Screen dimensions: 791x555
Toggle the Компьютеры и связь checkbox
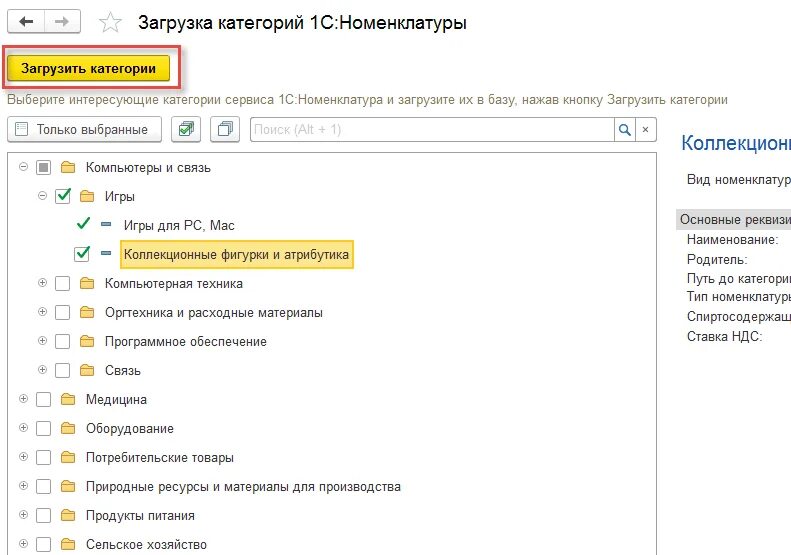(43, 167)
